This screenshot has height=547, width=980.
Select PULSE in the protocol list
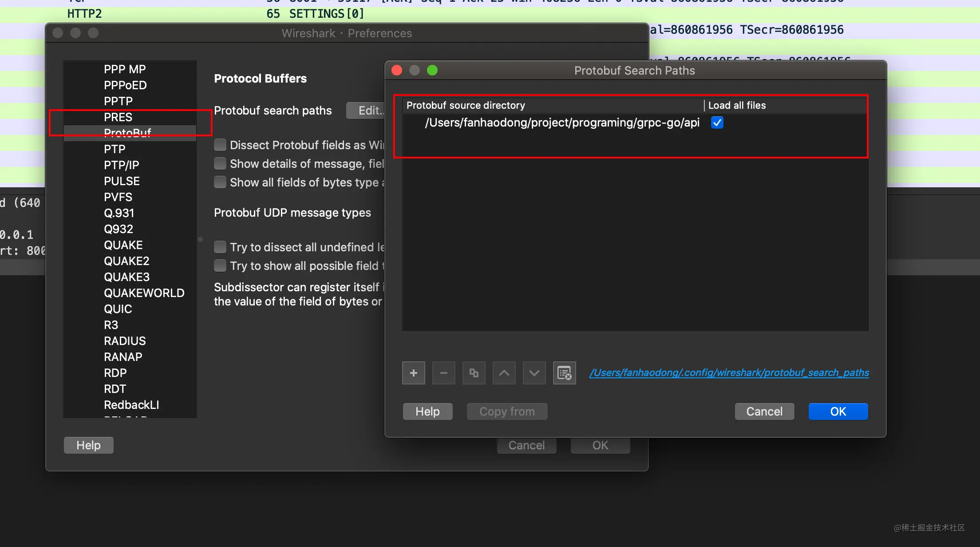click(x=130, y=181)
